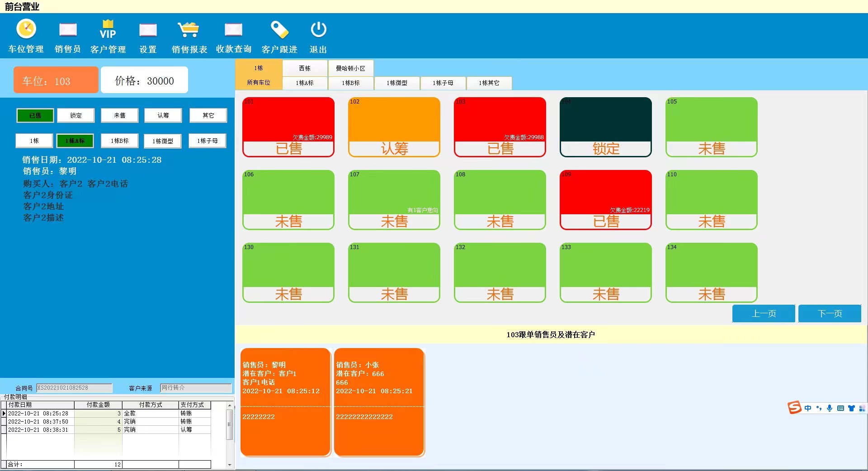Click the 客户来源 field
868x471 pixels.
[196, 388]
